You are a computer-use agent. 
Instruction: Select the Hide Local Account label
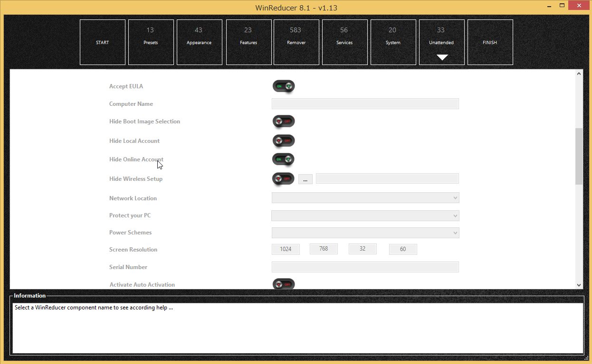coord(134,141)
